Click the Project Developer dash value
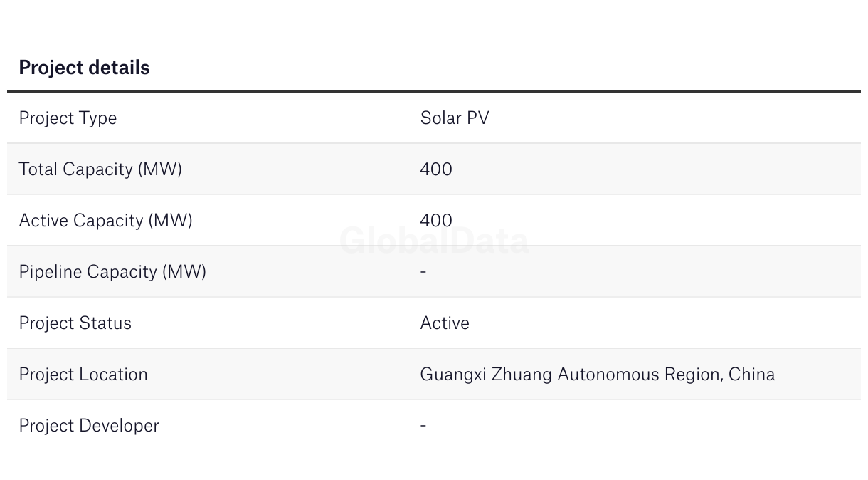 pyautogui.click(x=423, y=425)
